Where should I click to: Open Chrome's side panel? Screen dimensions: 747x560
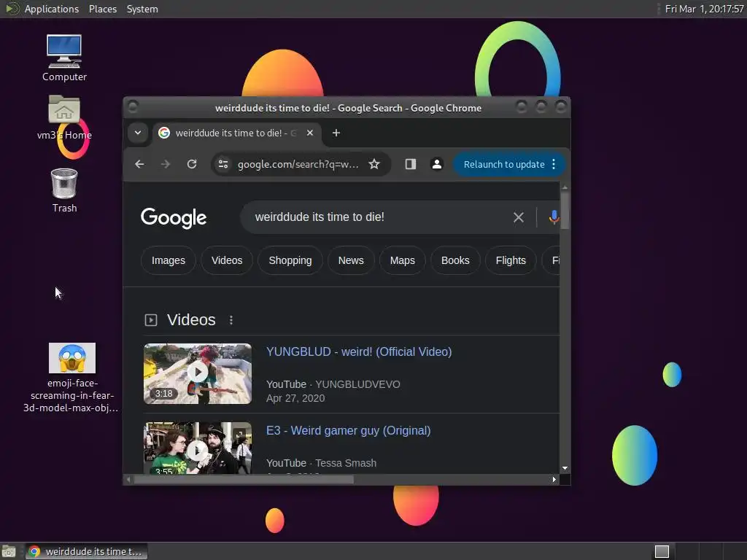(x=411, y=164)
